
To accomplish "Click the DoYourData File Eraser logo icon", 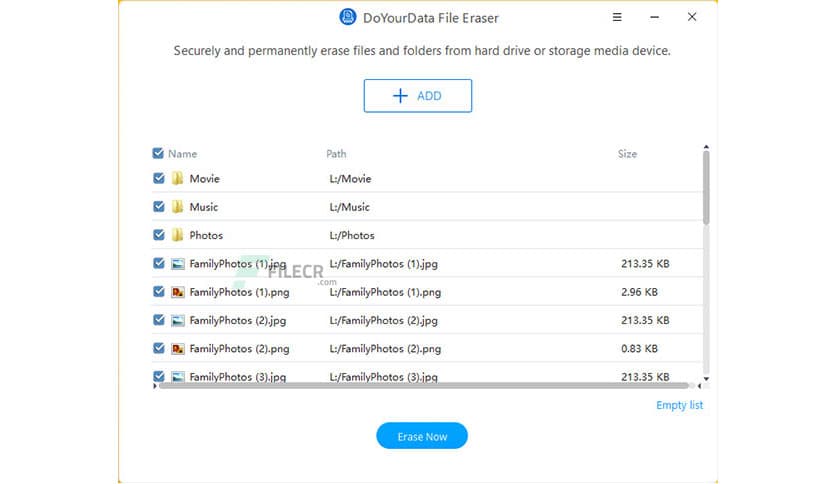I will click(x=348, y=17).
